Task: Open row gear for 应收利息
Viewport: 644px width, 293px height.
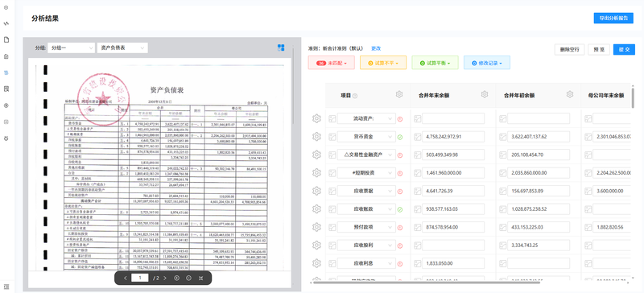Action: 316,263
